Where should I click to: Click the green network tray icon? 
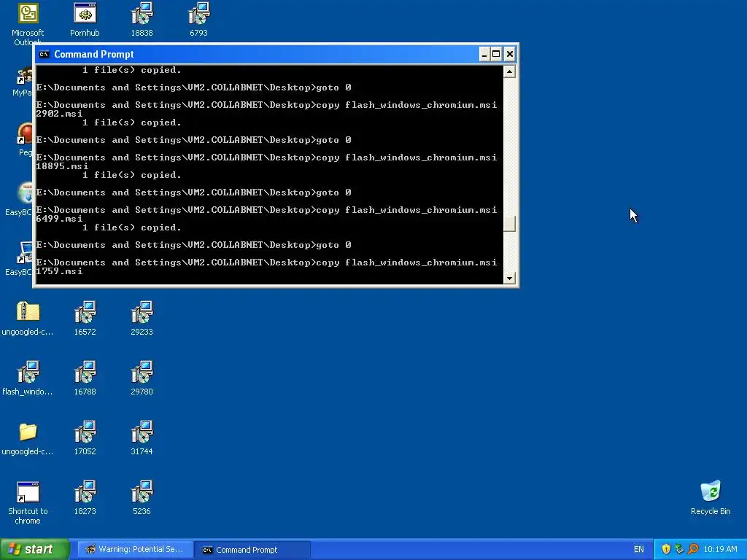(679, 549)
